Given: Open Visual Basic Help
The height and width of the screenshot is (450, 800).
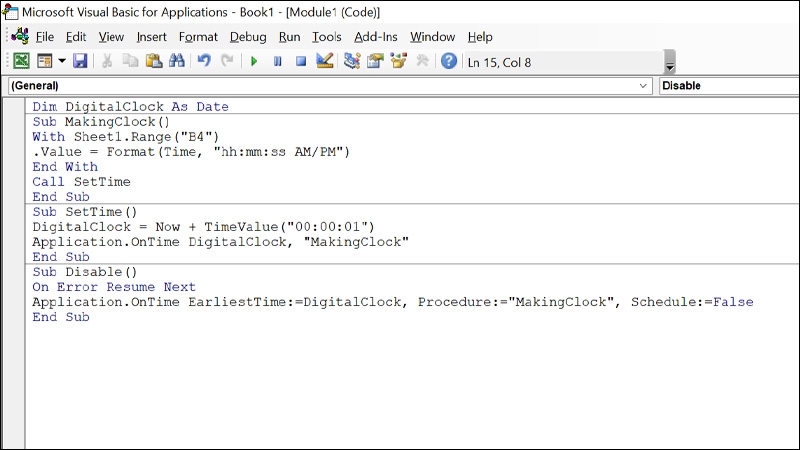Looking at the screenshot, I should pyautogui.click(x=449, y=61).
